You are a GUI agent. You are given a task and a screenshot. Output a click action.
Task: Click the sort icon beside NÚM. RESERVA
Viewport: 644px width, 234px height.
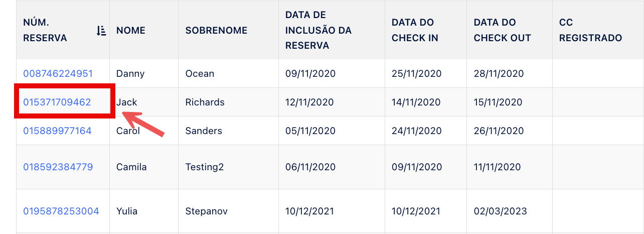(101, 31)
